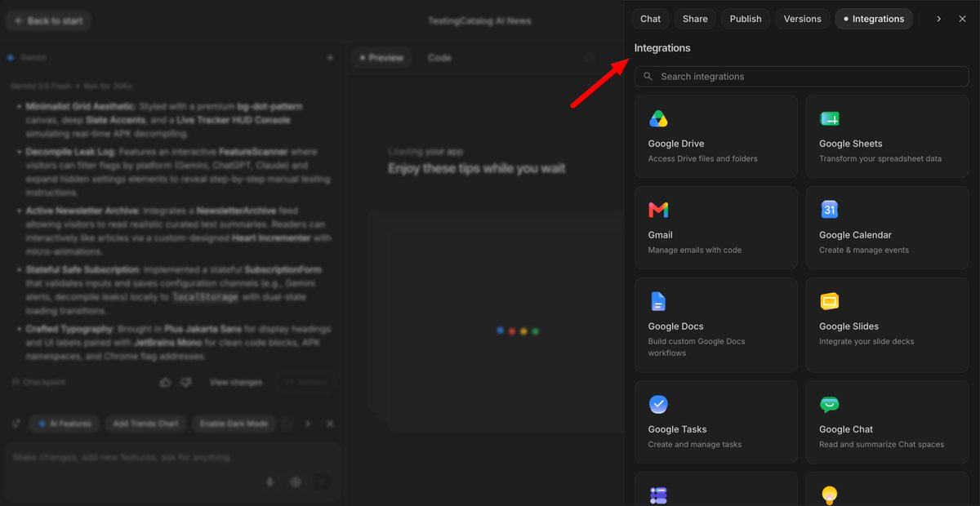This screenshot has height=506, width=980.
Task: Click the 'Transform your spreadsheet data' text
Action: pyautogui.click(x=880, y=159)
